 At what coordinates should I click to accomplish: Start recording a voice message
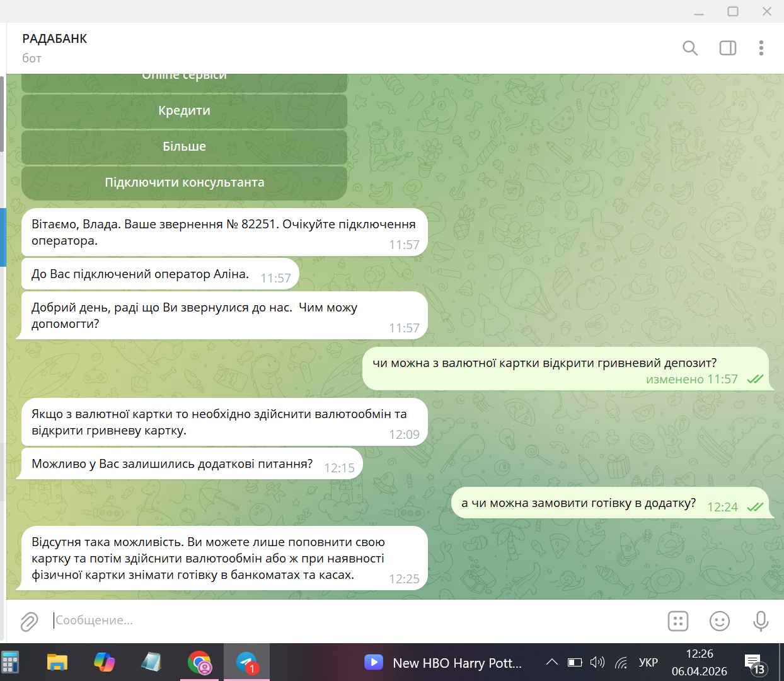tap(761, 621)
